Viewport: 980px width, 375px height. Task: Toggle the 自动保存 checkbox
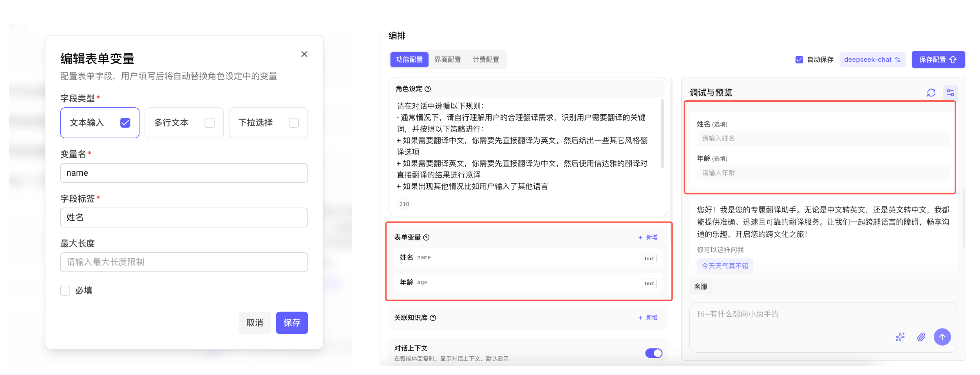[799, 59]
